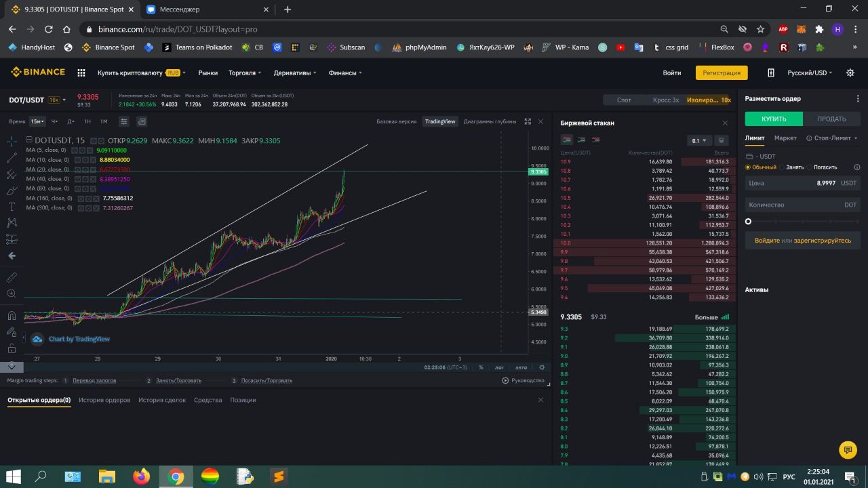
Task: Click the Войти link in header
Action: (672, 73)
